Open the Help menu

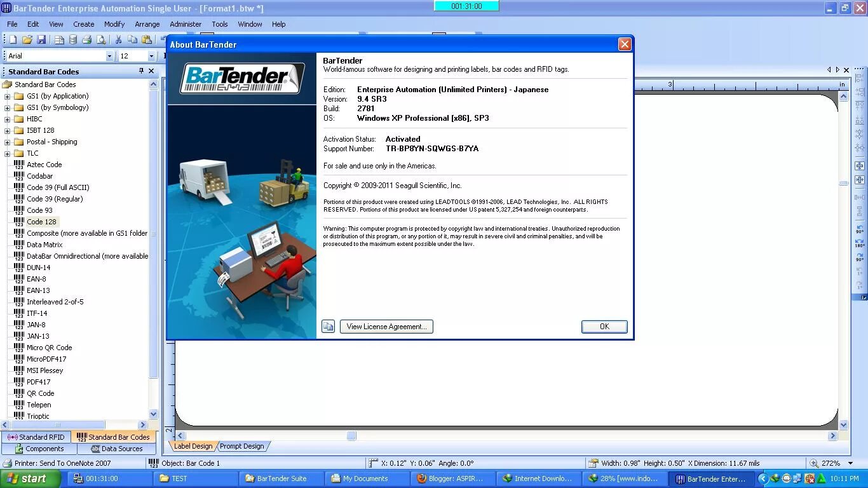(278, 24)
